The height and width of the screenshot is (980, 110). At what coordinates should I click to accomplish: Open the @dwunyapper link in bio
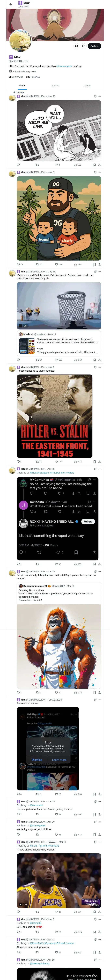click(x=64, y=66)
